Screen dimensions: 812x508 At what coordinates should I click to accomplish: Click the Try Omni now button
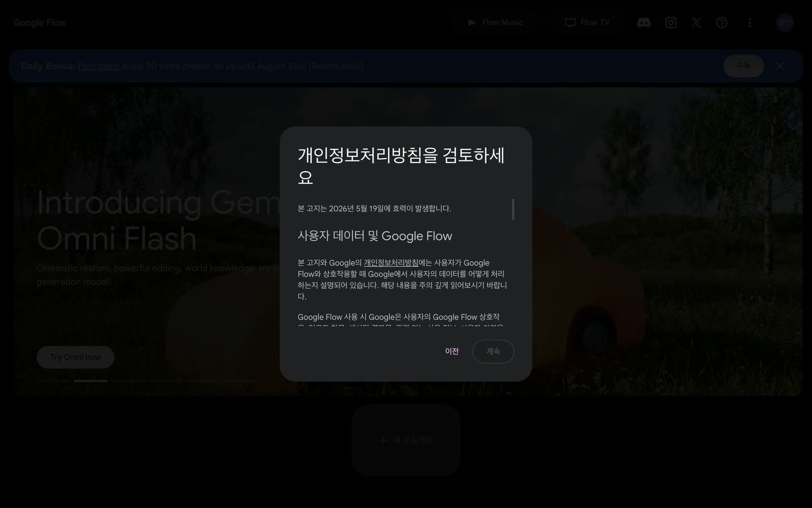[76, 357]
